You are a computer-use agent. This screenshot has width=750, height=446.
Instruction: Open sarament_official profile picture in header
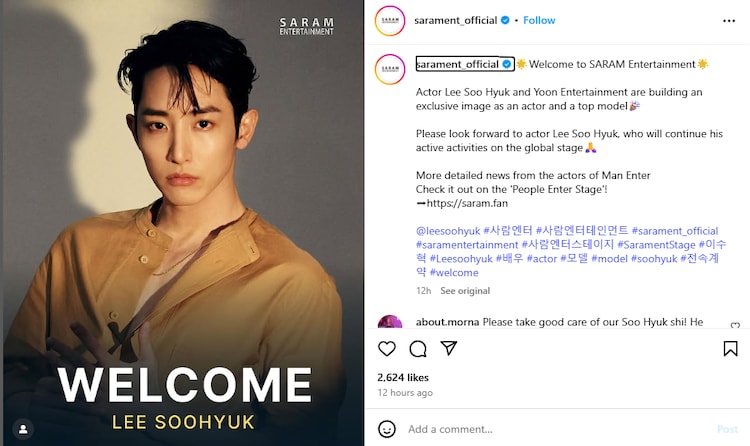pyautogui.click(x=390, y=21)
